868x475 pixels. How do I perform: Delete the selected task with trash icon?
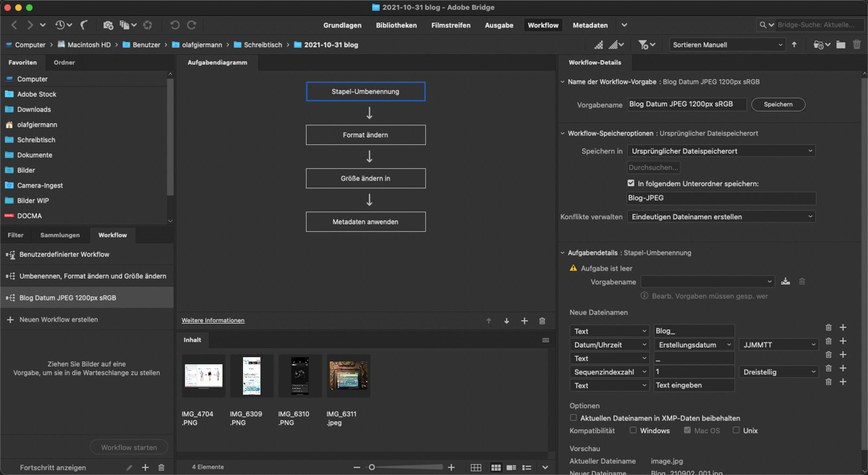click(542, 321)
